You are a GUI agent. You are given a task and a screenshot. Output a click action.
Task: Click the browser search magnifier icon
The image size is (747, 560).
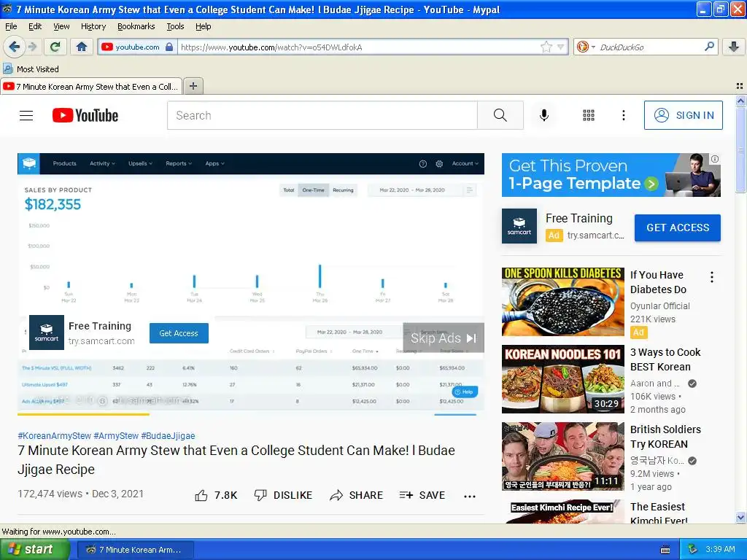pos(709,46)
